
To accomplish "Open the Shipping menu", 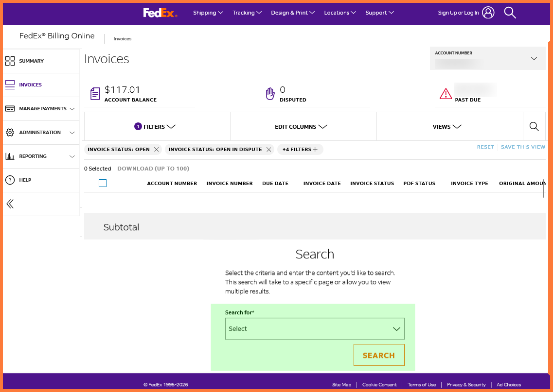I will 208,13.
